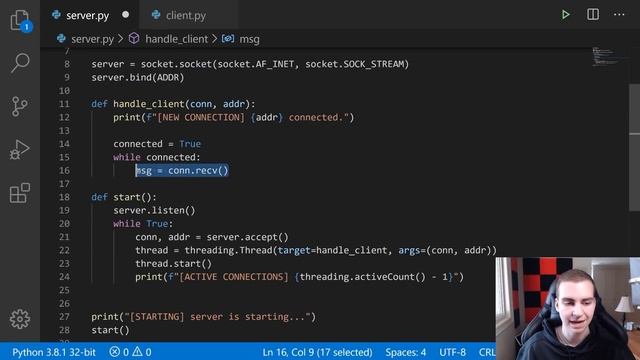This screenshot has height=360, width=640.
Task: Click the 'socket.socket(socket.AF_INET' line
Action: click(x=250, y=64)
